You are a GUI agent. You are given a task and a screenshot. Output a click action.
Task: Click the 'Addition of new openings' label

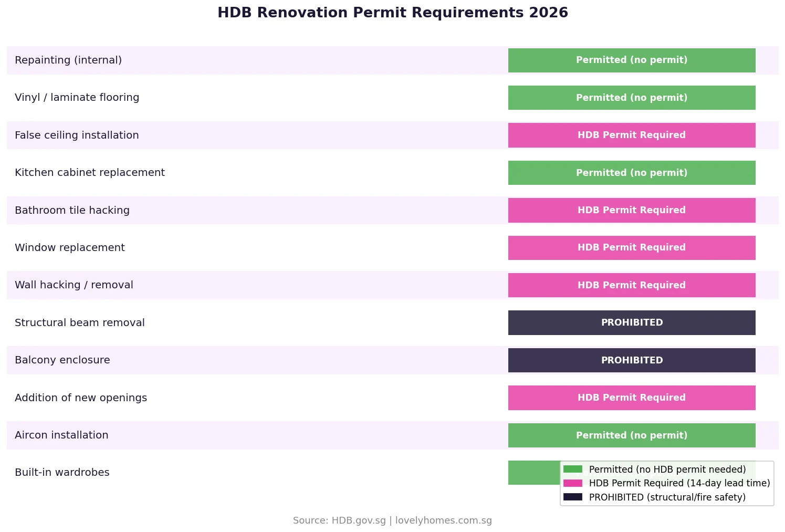click(x=81, y=398)
